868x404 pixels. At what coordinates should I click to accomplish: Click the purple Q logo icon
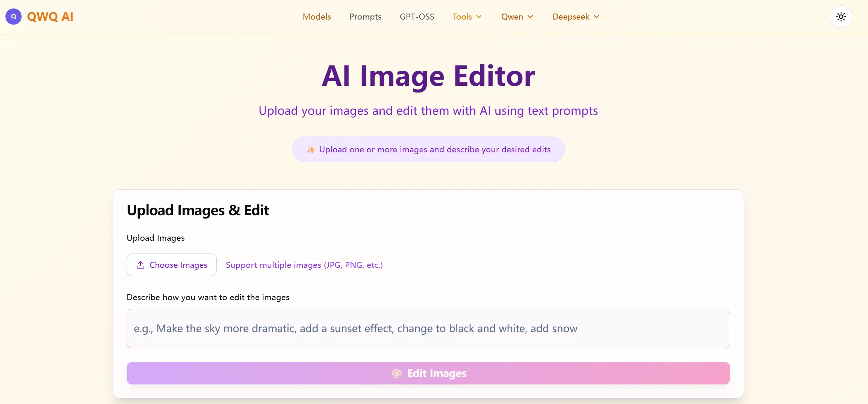pos(14,17)
